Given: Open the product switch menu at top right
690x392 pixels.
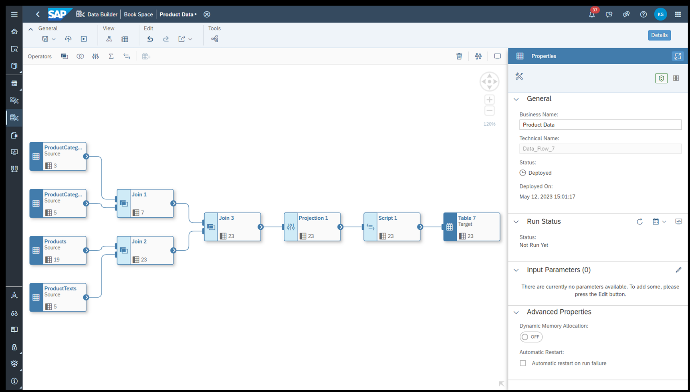Looking at the screenshot, I should 678,15.
